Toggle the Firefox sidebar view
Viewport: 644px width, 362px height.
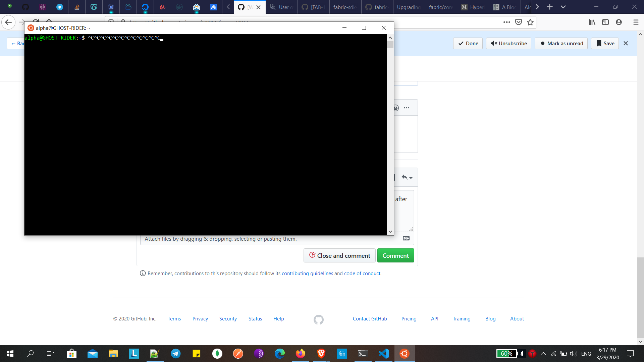point(605,22)
